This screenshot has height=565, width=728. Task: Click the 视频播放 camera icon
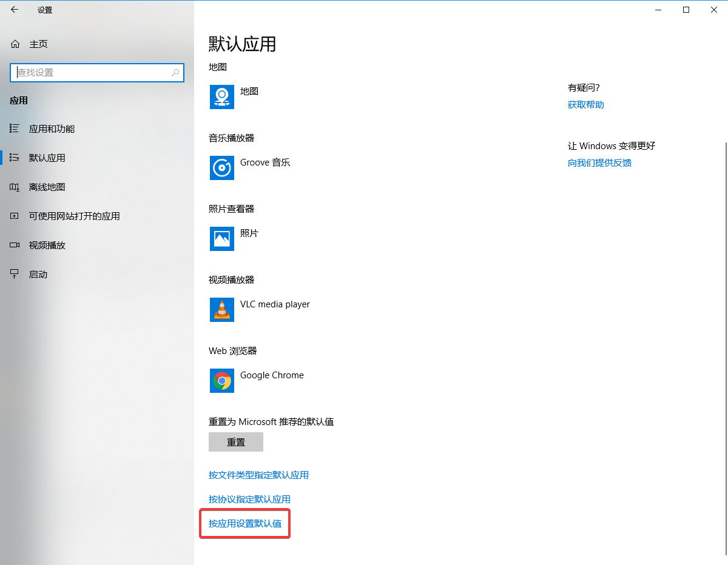15,245
